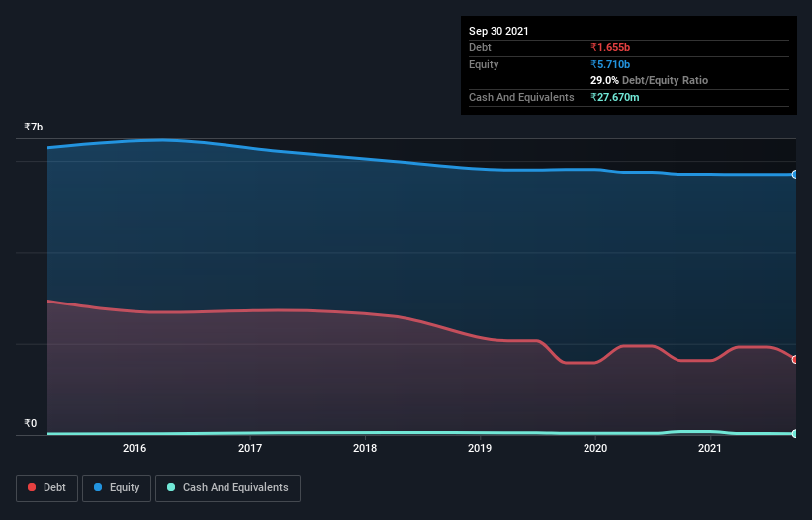Select the Cash endpoint marker on chart
Viewport: 812px width, 520px height.
[795, 434]
